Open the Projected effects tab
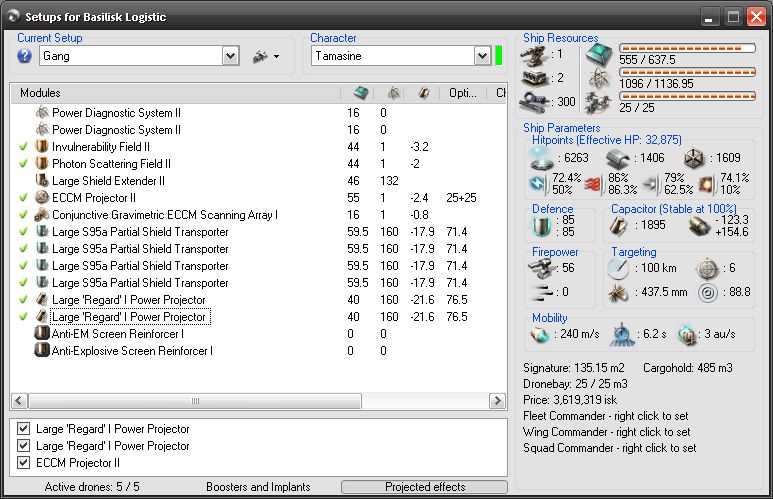 click(x=424, y=487)
